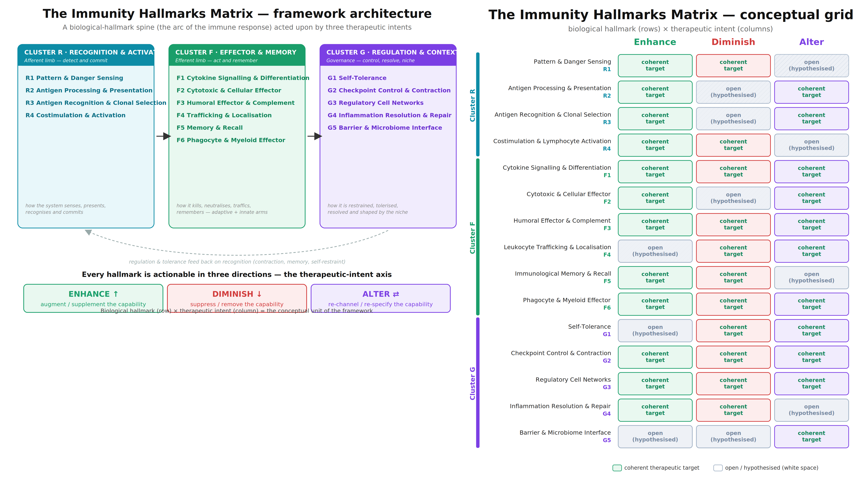Click the grid row label 'Self-Tolerance'

coord(589,327)
